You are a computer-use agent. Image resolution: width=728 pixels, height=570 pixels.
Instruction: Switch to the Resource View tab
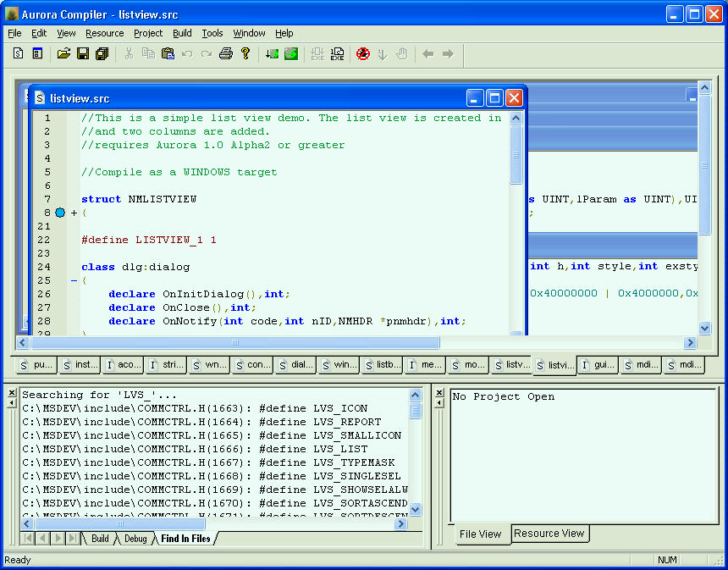tap(549, 534)
